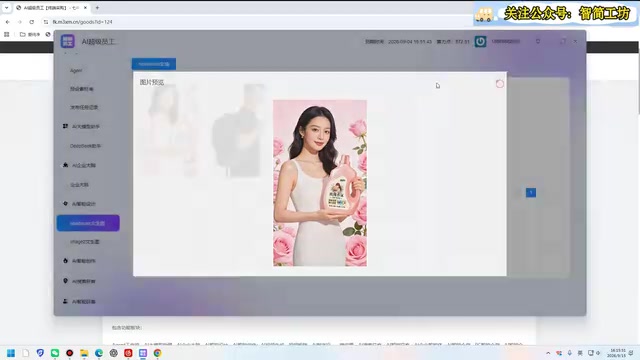Select page 1 pagination button

[x=531, y=192]
